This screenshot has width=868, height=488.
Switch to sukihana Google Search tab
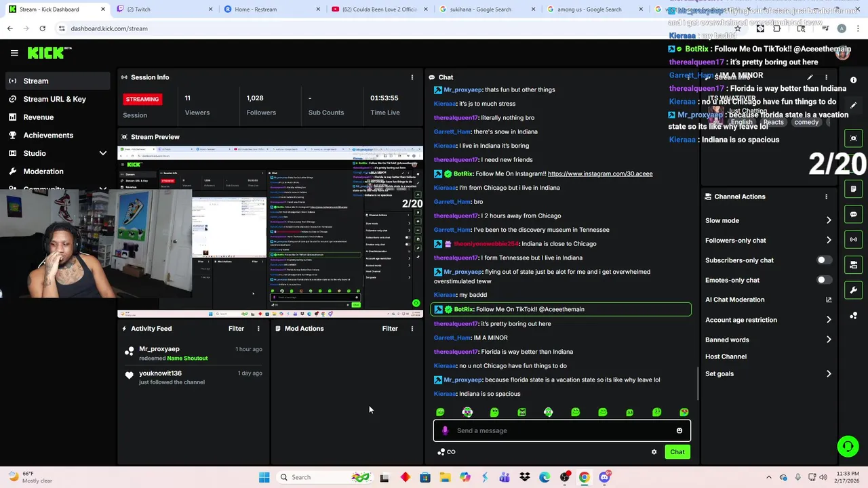[x=488, y=9]
